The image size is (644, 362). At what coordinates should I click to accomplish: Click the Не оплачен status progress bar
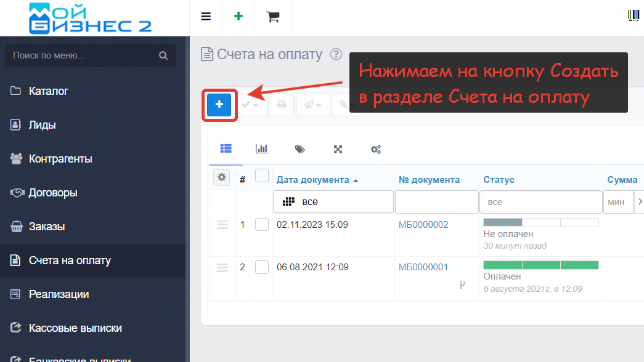point(541,222)
